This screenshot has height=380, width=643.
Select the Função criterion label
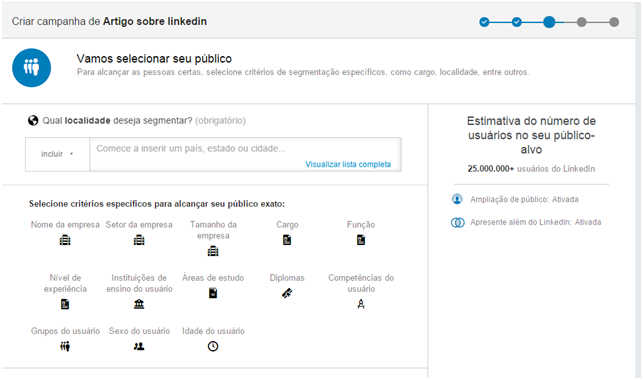[361, 225]
